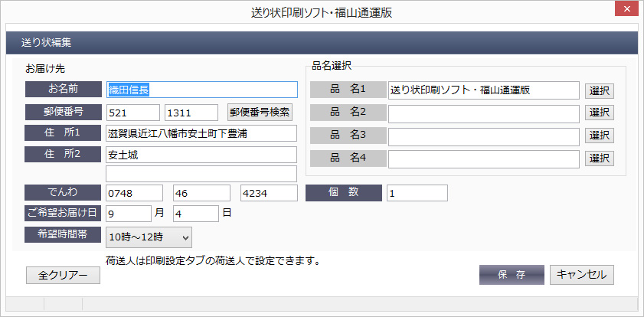Click the empty 品名4 field

tap(484, 159)
